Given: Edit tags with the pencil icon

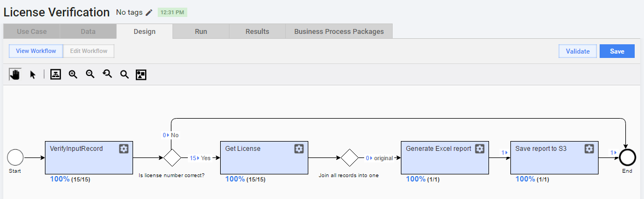Looking at the screenshot, I should click(x=149, y=13).
